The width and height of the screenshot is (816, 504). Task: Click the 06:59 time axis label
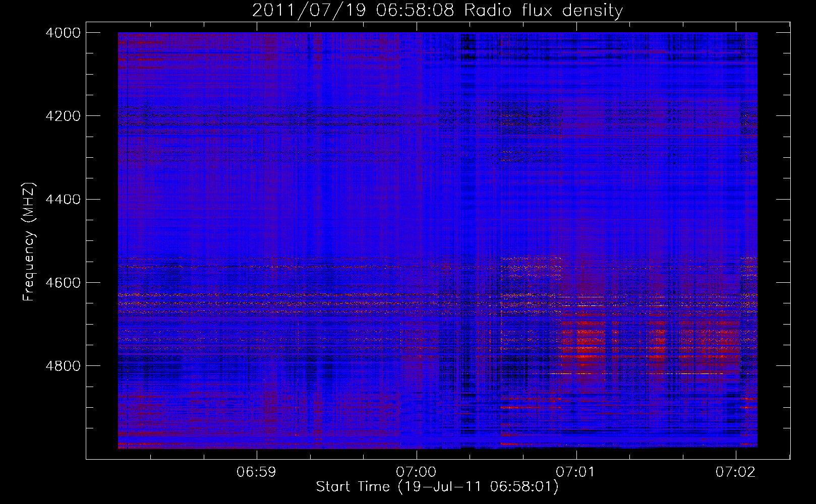(x=257, y=472)
